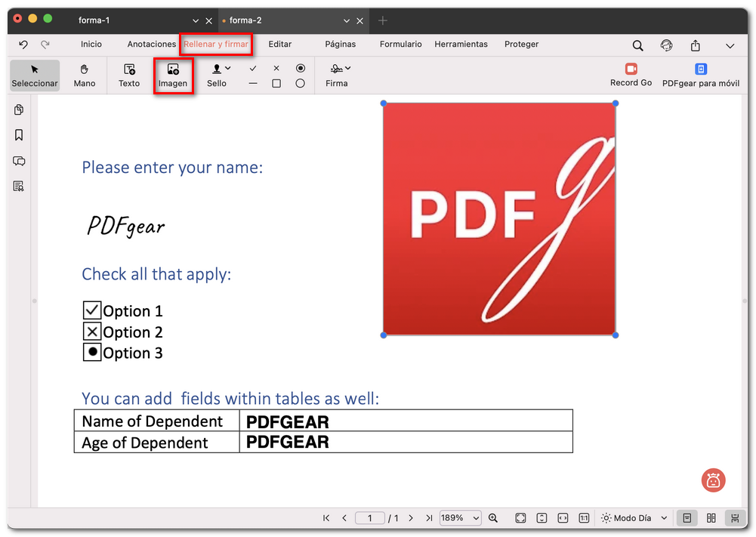The height and width of the screenshot is (537, 756).
Task: Click PDFgear para móvil button
Action: coord(700,75)
